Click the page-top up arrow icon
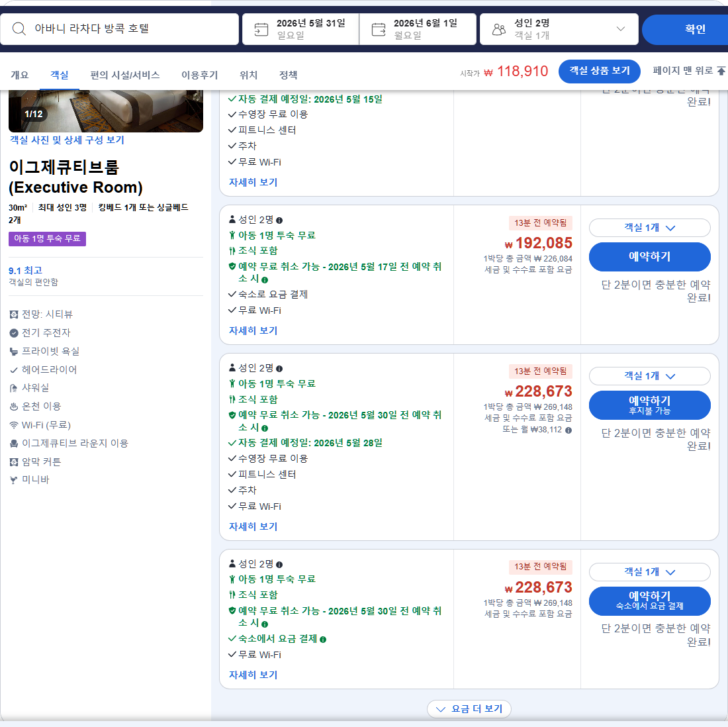 [721, 71]
